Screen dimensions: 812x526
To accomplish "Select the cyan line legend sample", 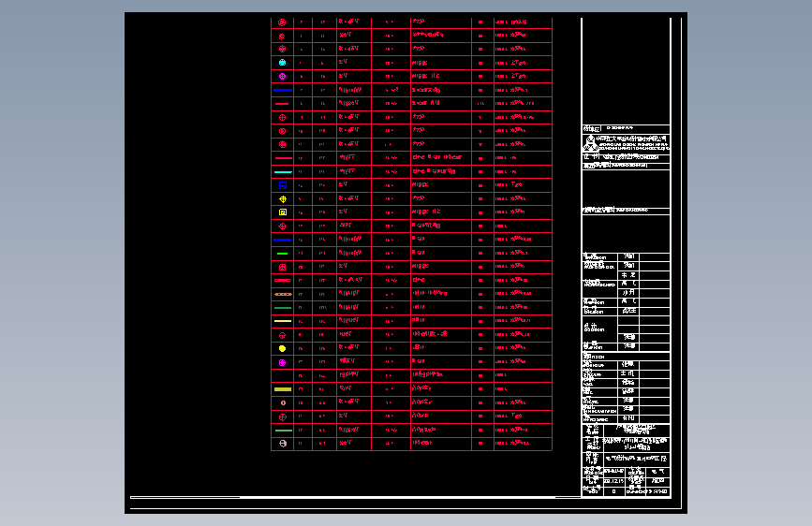I will click(x=283, y=172).
